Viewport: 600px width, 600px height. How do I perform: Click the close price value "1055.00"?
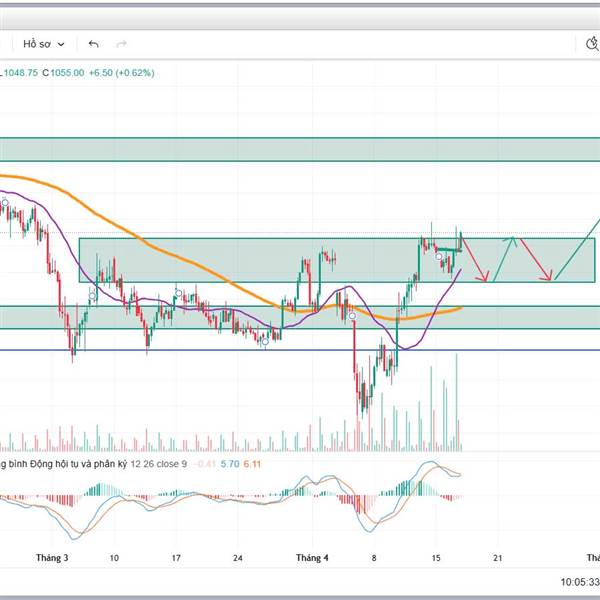click(67, 73)
